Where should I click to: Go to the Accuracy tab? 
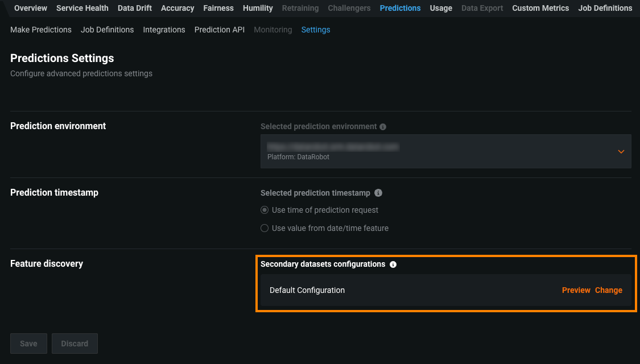click(x=177, y=8)
